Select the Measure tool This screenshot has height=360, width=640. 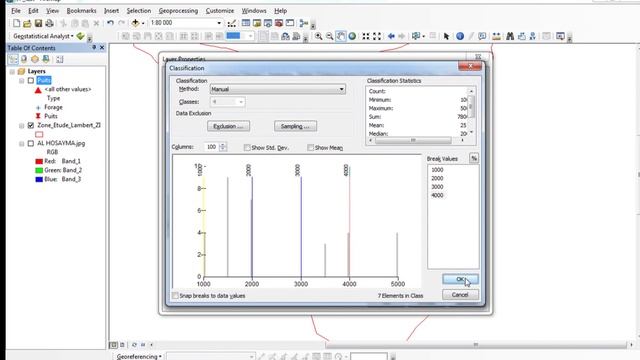pos(496,36)
